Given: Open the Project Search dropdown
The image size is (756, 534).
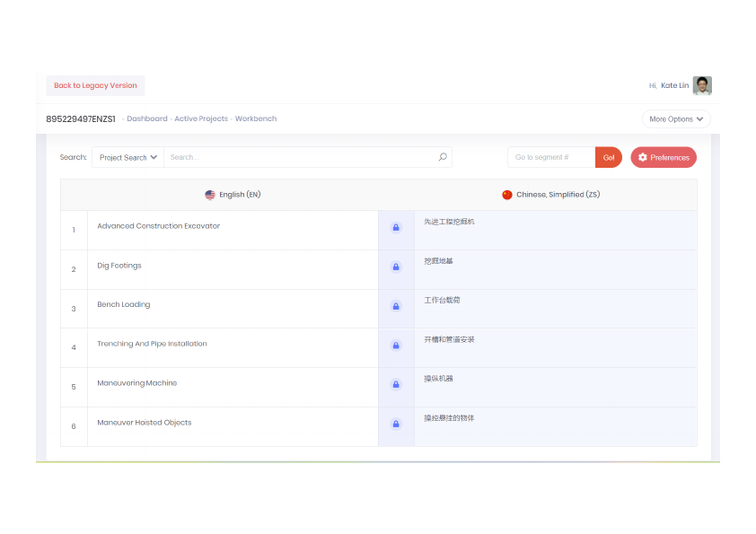Looking at the screenshot, I should tap(127, 156).
